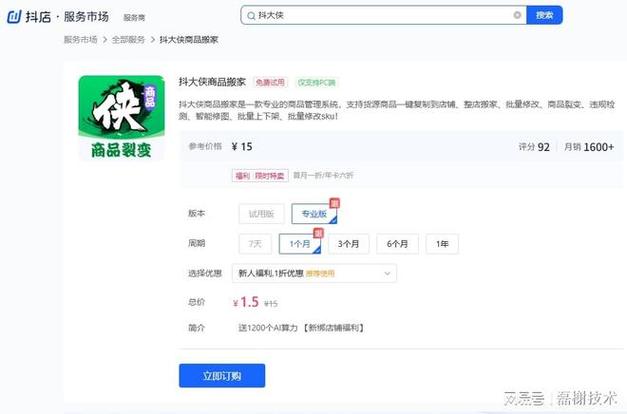Click the 免费试用 tag
Viewport: 627px width, 414px height.
pos(270,82)
